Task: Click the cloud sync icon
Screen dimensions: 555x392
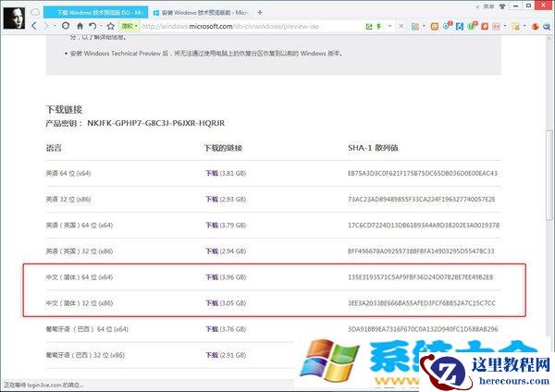Action: [35, 12]
